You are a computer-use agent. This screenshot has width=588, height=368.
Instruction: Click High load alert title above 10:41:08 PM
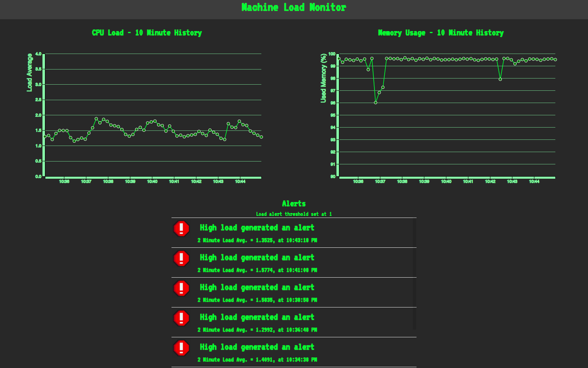click(x=257, y=258)
